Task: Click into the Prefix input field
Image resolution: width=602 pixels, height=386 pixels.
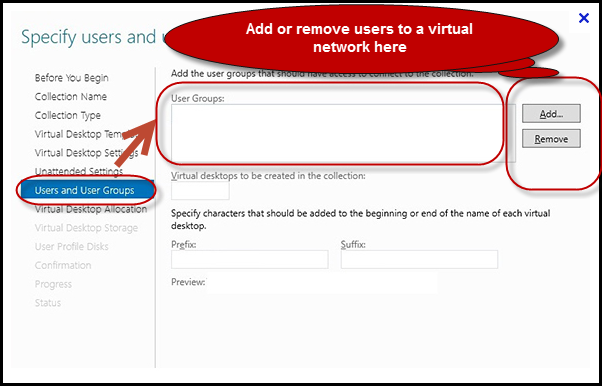Action: [250, 259]
